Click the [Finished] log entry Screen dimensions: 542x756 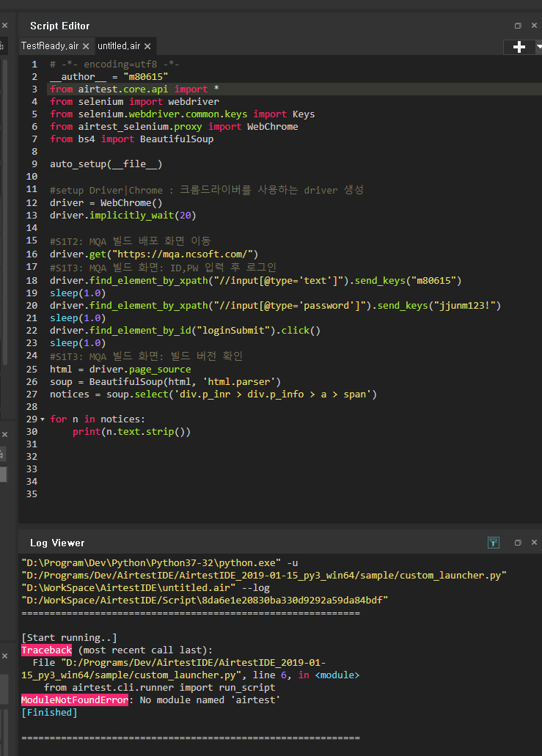pos(49,713)
